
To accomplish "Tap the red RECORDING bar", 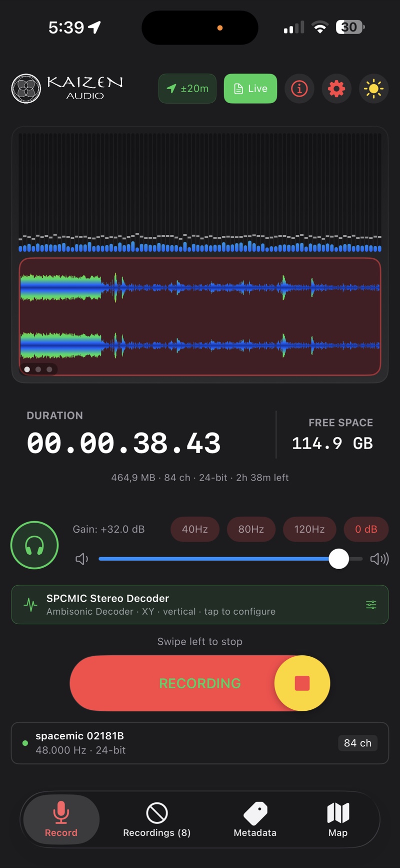I will [200, 683].
